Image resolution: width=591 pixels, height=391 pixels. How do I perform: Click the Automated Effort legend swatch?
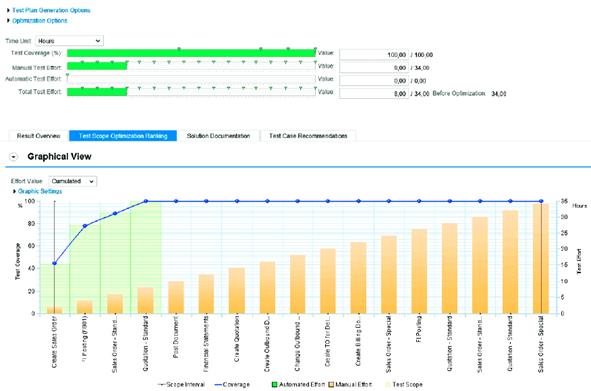pos(275,385)
